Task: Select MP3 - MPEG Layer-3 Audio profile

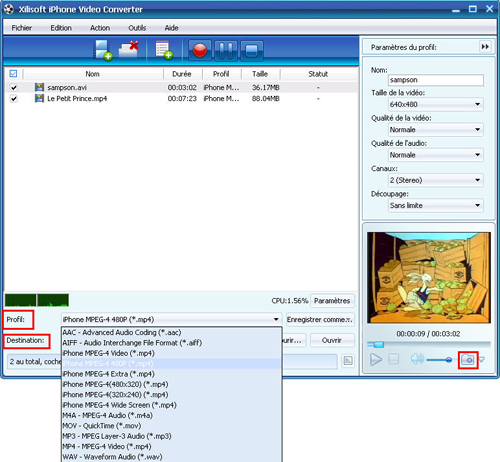Action: (172, 436)
